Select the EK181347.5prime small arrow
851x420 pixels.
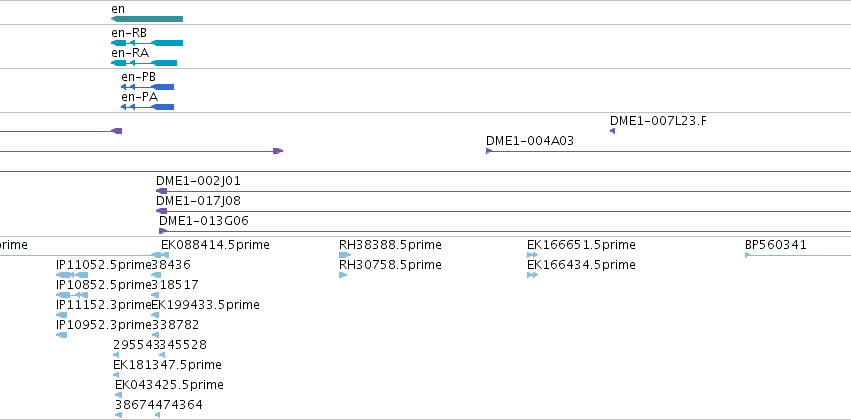tap(116, 375)
